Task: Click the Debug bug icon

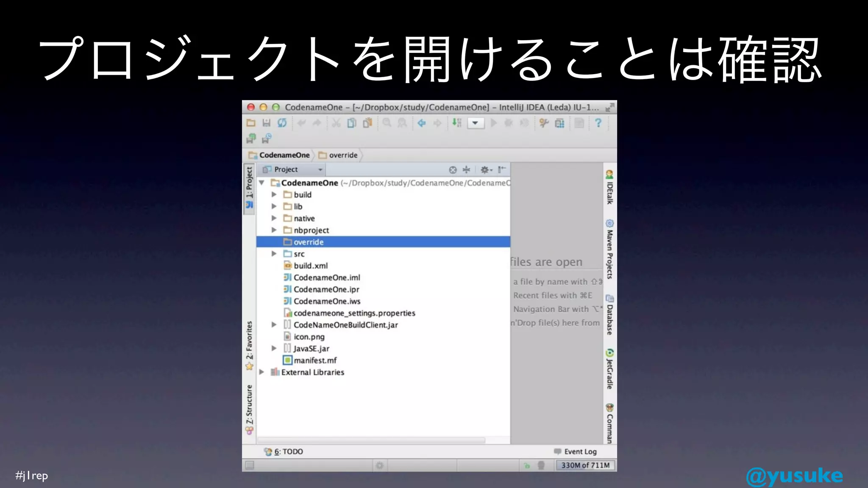Action: 509,123
